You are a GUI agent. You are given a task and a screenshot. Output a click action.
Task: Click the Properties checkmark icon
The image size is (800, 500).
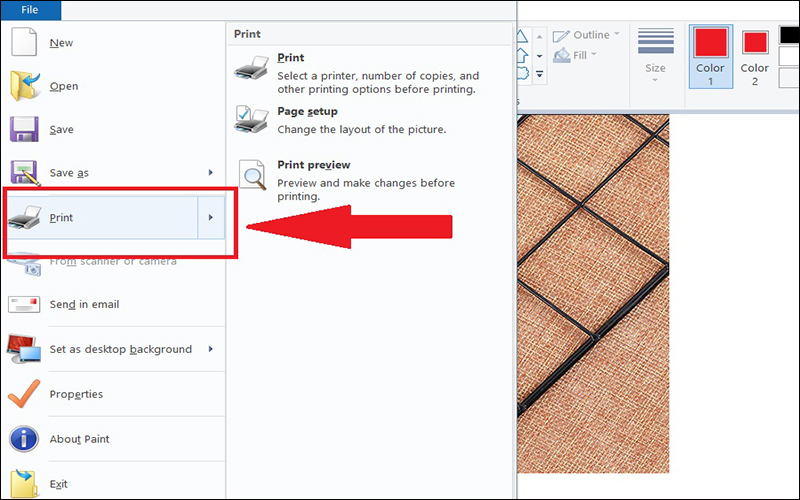pos(24,393)
